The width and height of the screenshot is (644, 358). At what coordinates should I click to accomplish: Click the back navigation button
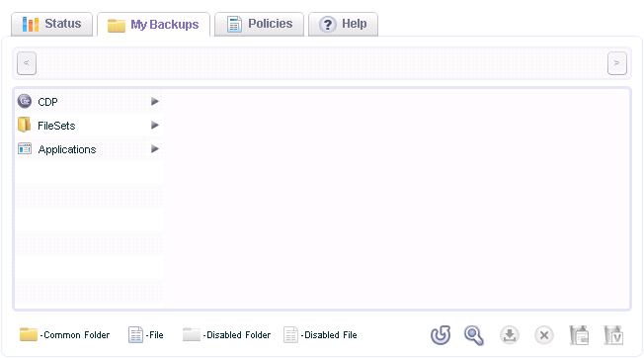27,63
